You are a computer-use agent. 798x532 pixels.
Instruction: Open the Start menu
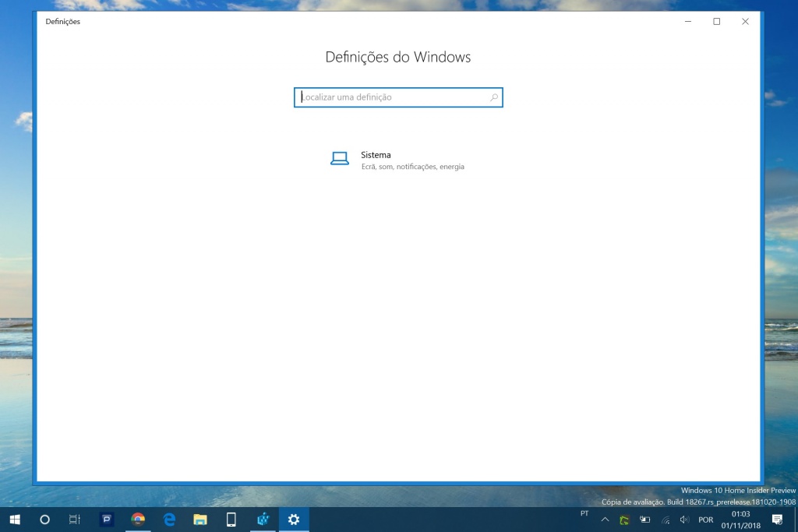coord(16,520)
